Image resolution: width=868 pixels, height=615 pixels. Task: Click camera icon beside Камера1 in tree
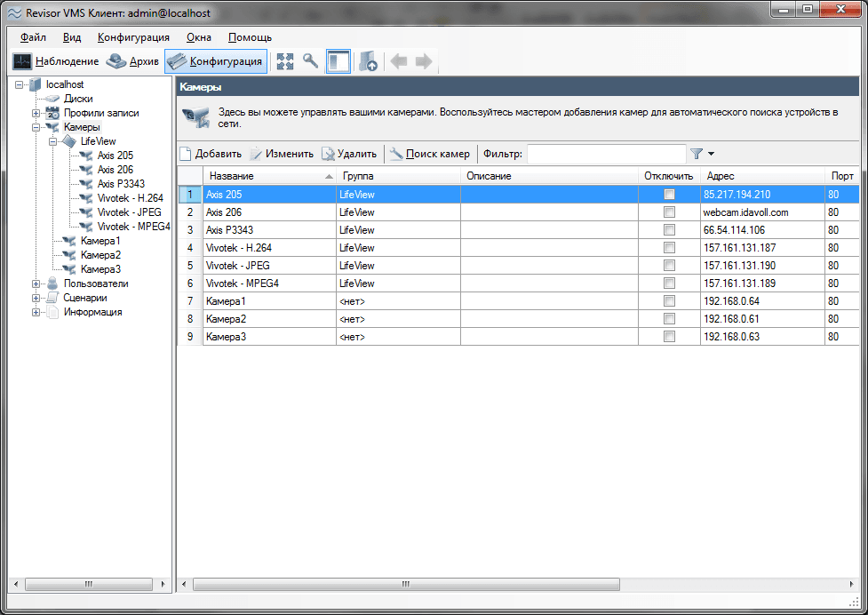pos(69,241)
